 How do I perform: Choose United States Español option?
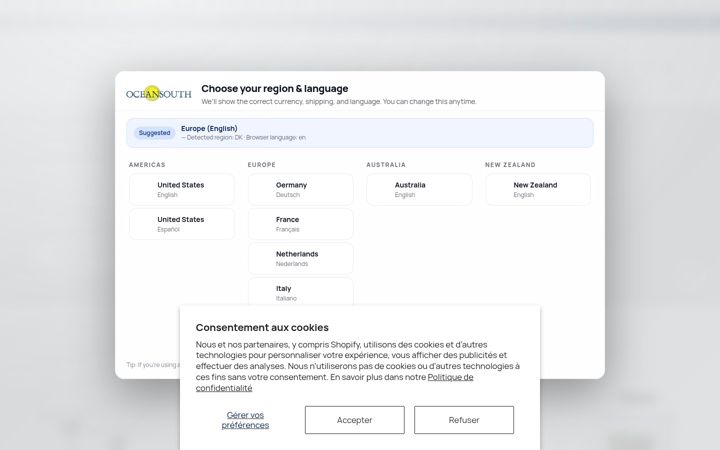pos(182,224)
